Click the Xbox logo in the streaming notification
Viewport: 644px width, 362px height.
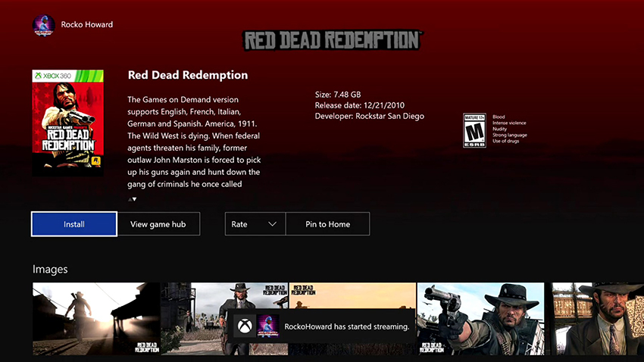(x=245, y=326)
